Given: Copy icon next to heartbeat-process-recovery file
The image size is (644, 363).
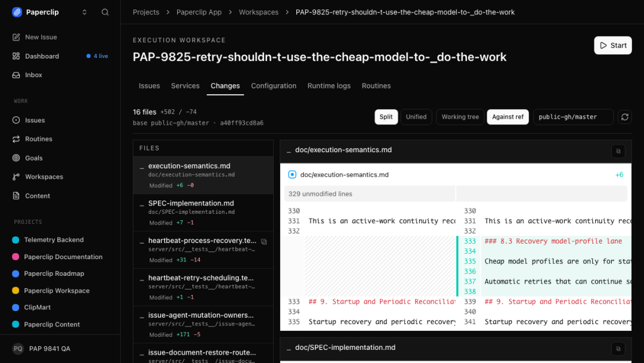Looking at the screenshot, I should pyautogui.click(x=264, y=242).
